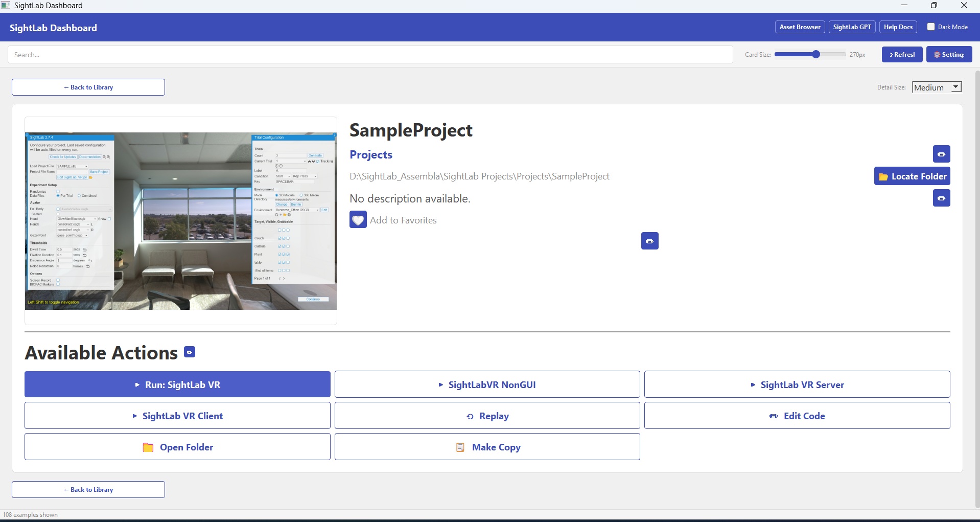Image resolution: width=980 pixels, height=522 pixels.
Task: Click the top Back to Library button
Action: pos(88,87)
